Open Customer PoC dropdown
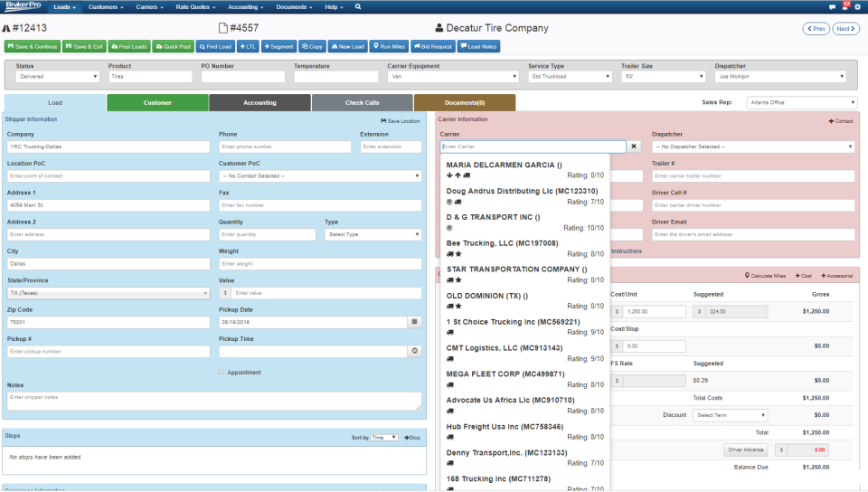The height and width of the screenshot is (492, 868). [x=320, y=176]
